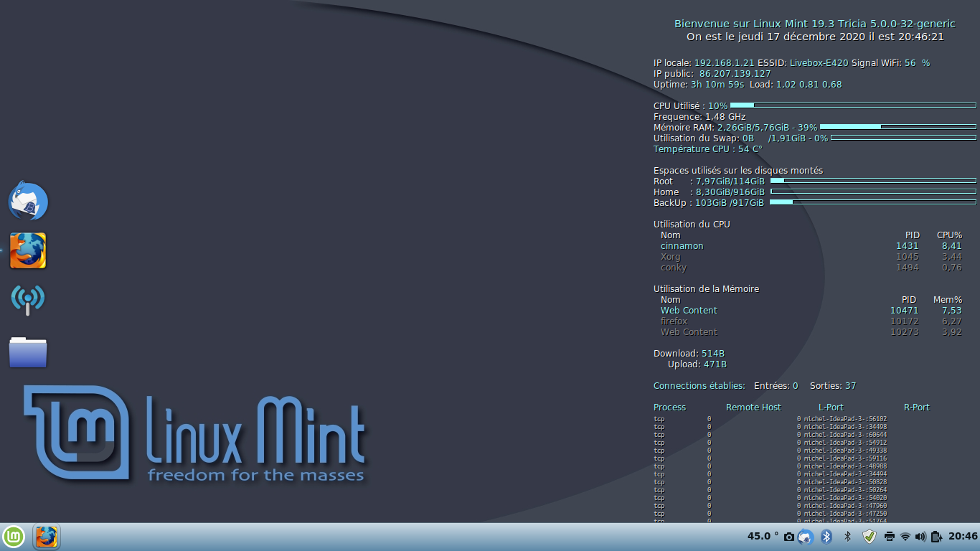Open the Wi-Fi network tray icon
The height and width of the screenshot is (551, 980).
(x=905, y=537)
